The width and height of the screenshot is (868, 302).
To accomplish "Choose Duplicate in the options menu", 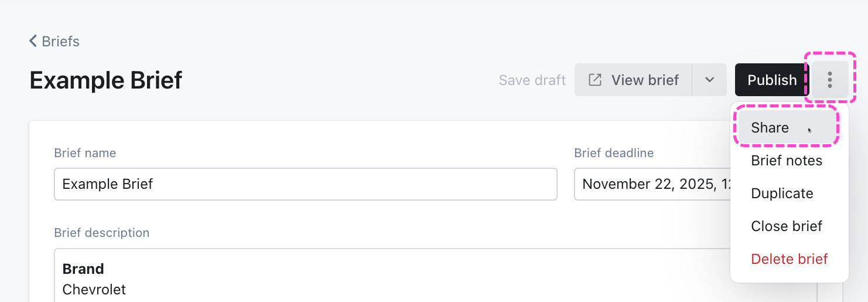I will (782, 194).
